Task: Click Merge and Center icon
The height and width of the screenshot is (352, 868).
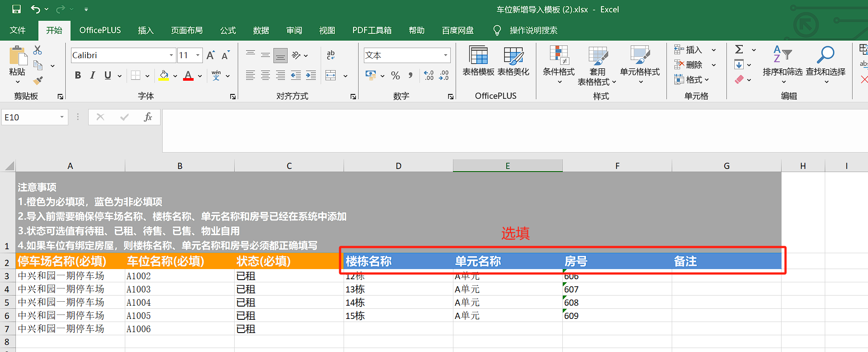Action: [x=331, y=75]
